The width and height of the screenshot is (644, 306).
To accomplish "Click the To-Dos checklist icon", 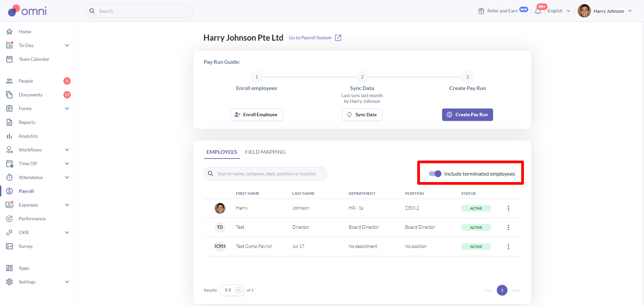I will 9,45.
